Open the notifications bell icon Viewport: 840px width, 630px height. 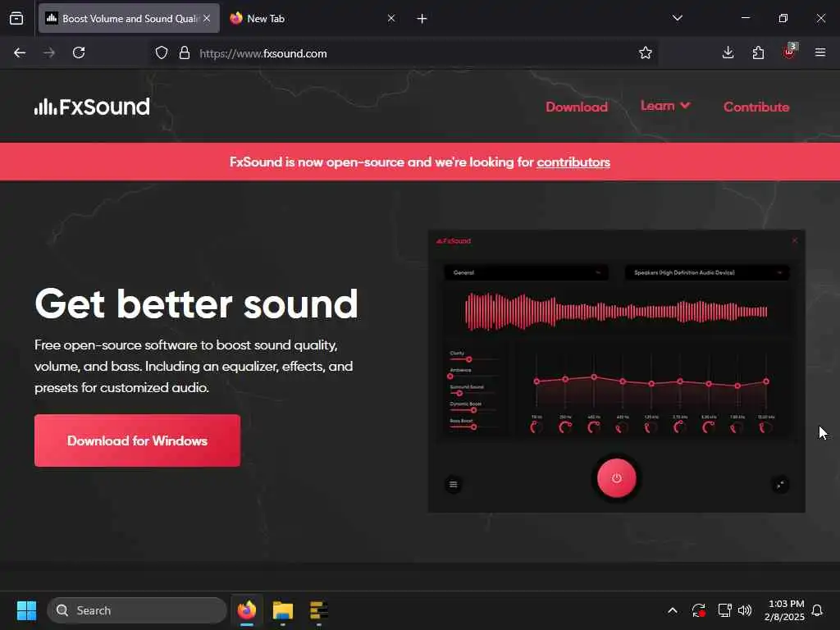(817, 610)
